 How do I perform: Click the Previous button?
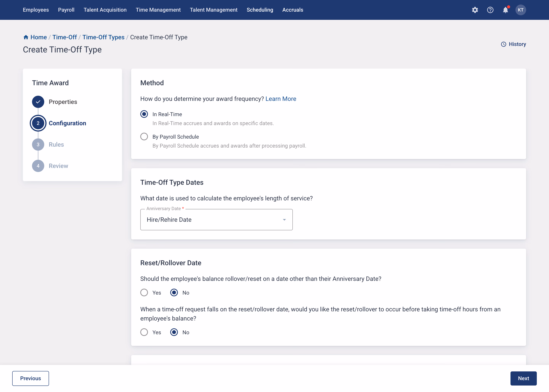[31, 378]
